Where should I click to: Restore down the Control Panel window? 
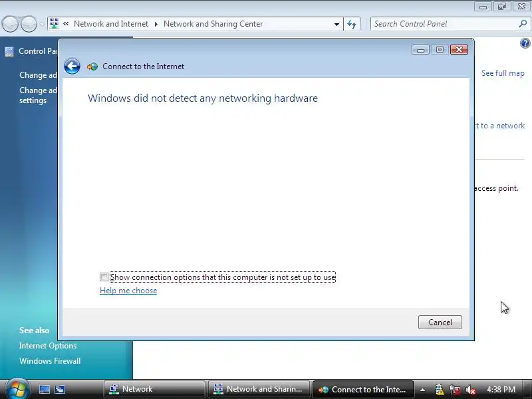(502, 6)
